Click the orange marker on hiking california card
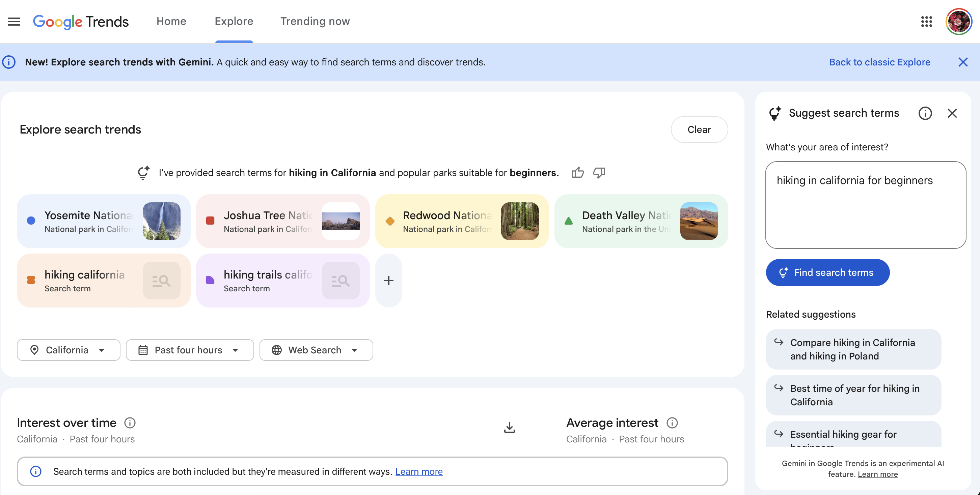 [x=31, y=280]
